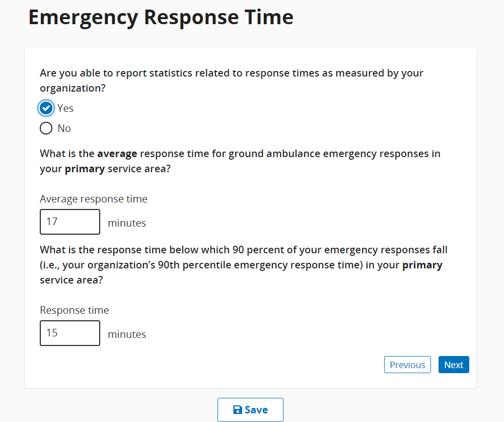The width and height of the screenshot is (504, 422).
Task: Click bold "primary" in the 90th percentile question
Action: [x=422, y=265]
